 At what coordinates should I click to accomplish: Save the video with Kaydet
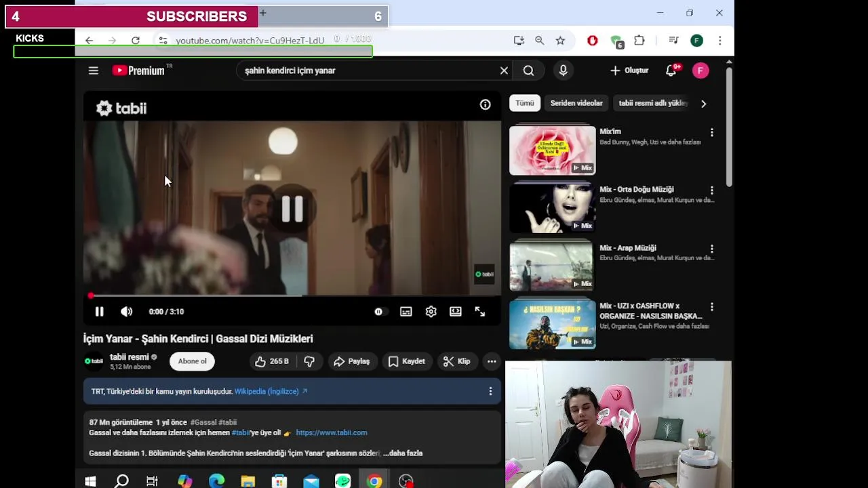pos(406,361)
